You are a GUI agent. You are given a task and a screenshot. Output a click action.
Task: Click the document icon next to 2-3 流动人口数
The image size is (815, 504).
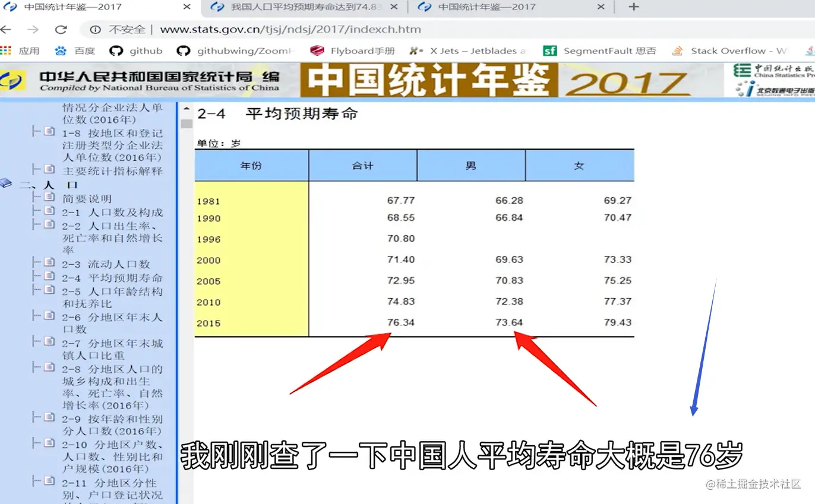coord(50,262)
